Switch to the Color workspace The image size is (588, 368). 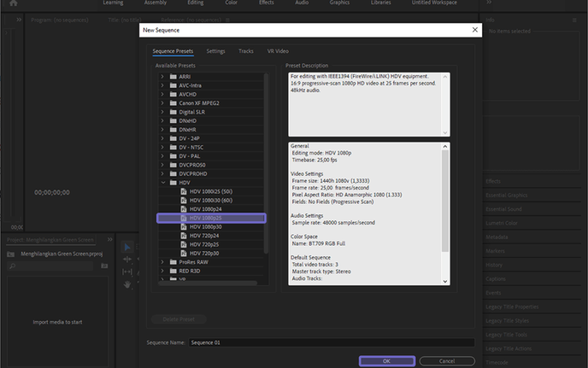pos(231,3)
